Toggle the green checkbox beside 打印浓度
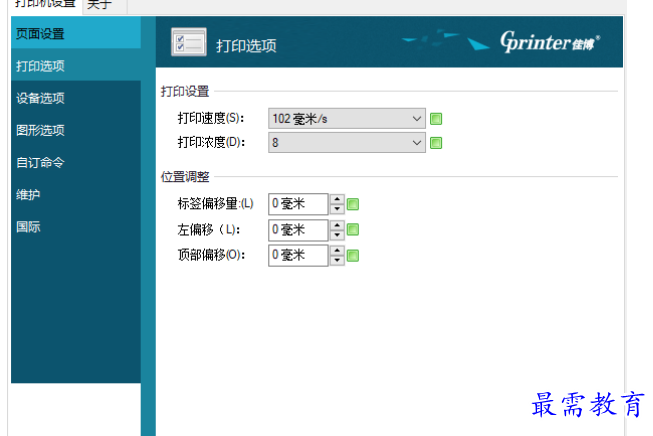 [x=436, y=143]
